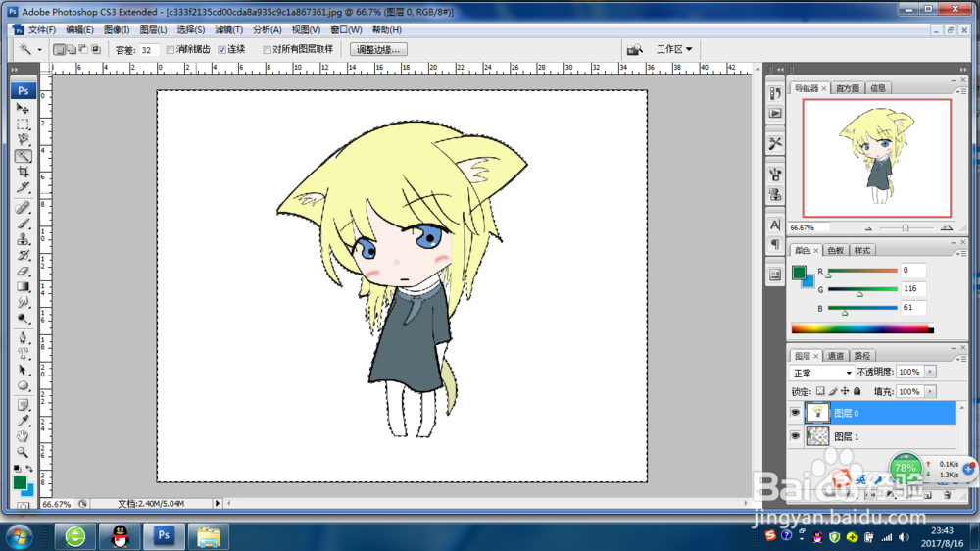Click the color spectrum ramp bar
Screen dimensions: 980x551
click(862, 328)
